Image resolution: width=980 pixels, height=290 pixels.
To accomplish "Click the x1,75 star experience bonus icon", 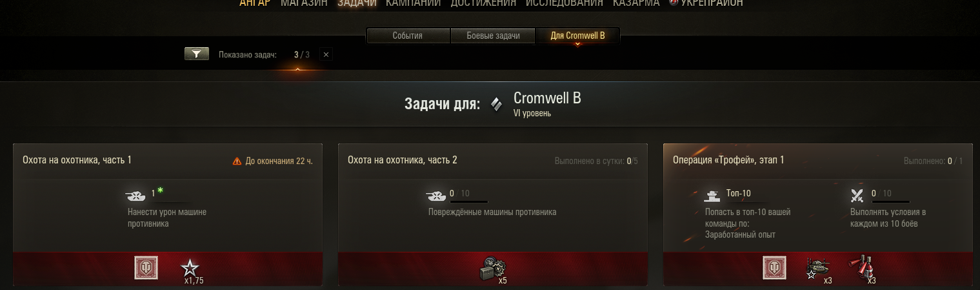I will pyautogui.click(x=190, y=267).
